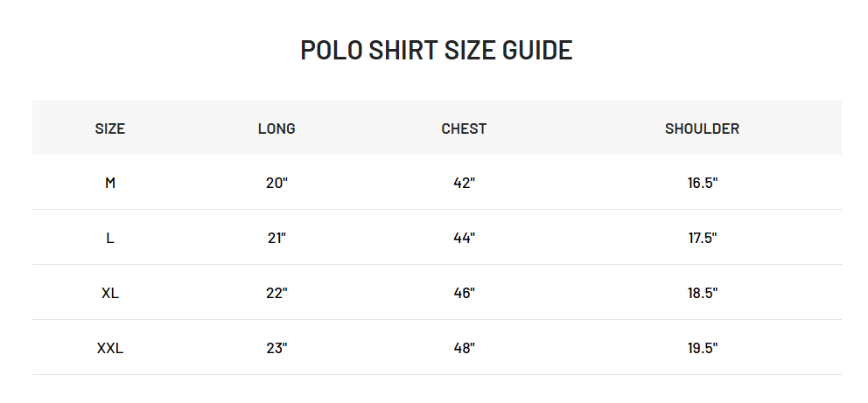
Task: Click the 46" chest measurement
Action: point(465,293)
